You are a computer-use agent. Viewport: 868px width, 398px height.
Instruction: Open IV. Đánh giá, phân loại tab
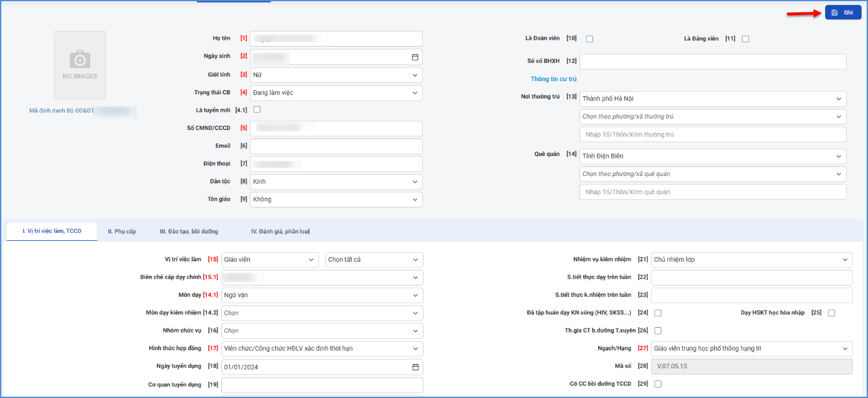[280, 232]
